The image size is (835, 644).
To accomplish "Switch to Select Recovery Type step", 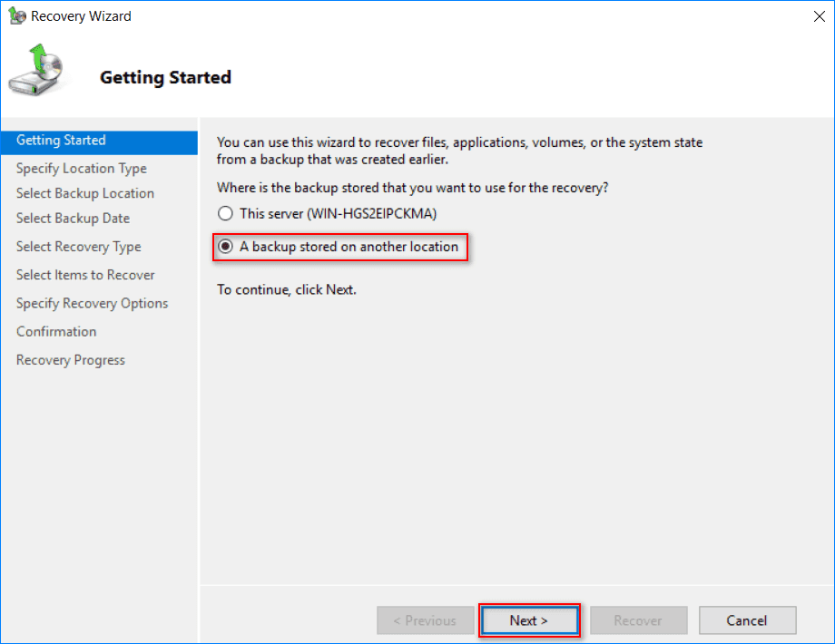I will pos(79,247).
